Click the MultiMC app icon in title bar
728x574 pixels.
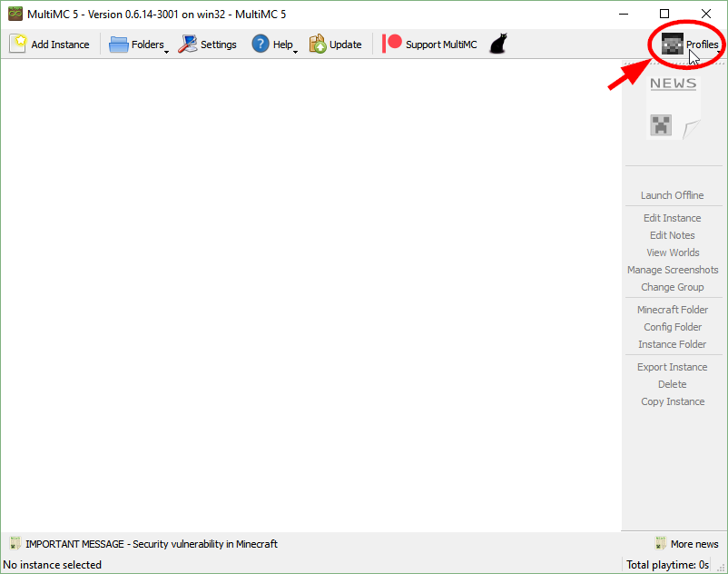[15, 14]
